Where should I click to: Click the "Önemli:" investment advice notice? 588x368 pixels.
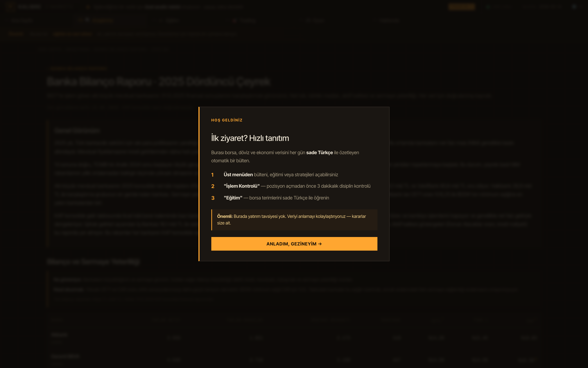[x=294, y=220]
